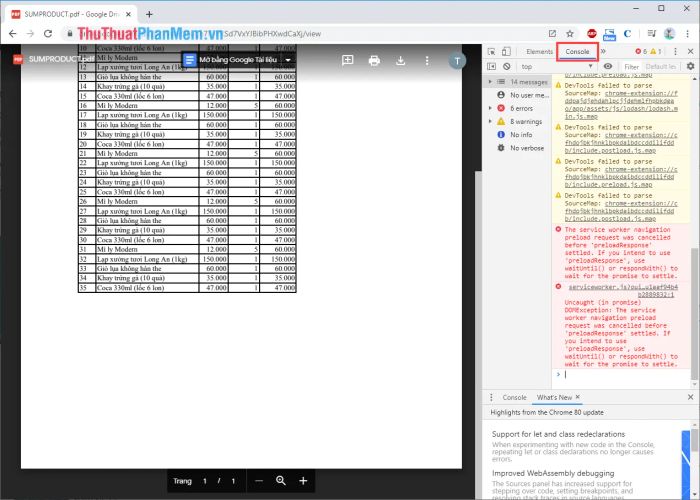Switch to the Elements tab
Image resolution: width=700 pixels, height=500 pixels.
539,51
